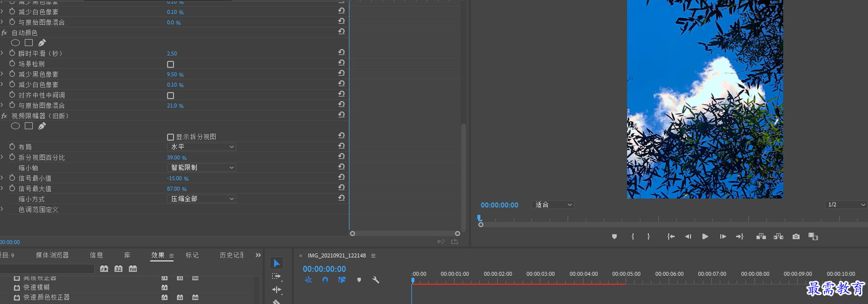The image size is (868, 304).
Task: Click the Lift button
Action: [x=761, y=237]
